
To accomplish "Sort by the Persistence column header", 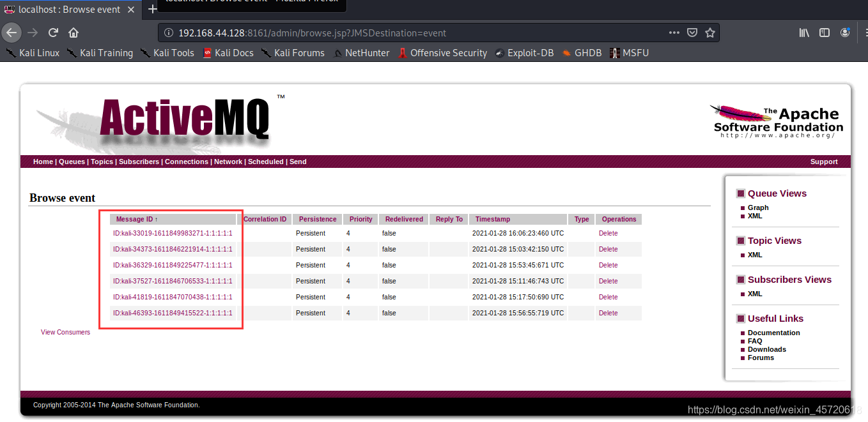I will tap(318, 219).
